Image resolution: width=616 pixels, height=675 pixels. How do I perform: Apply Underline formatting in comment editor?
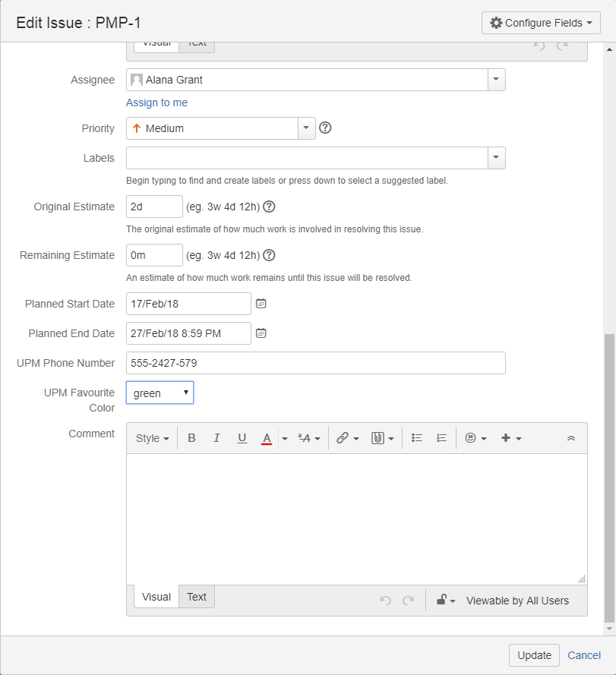pos(242,438)
